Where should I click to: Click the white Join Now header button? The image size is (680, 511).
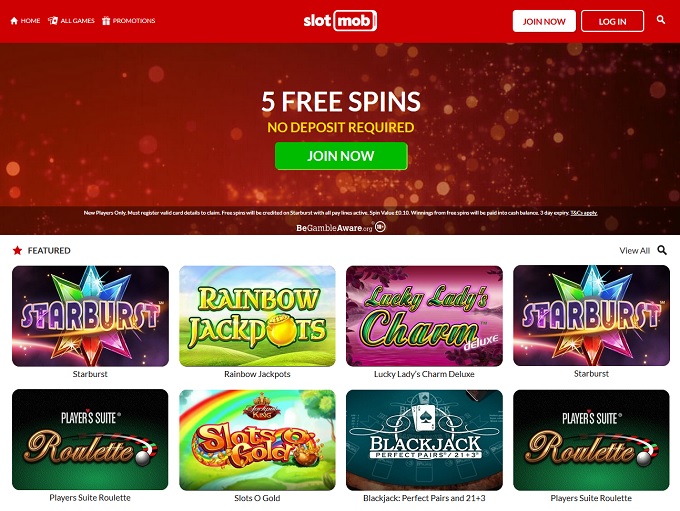(x=544, y=21)
